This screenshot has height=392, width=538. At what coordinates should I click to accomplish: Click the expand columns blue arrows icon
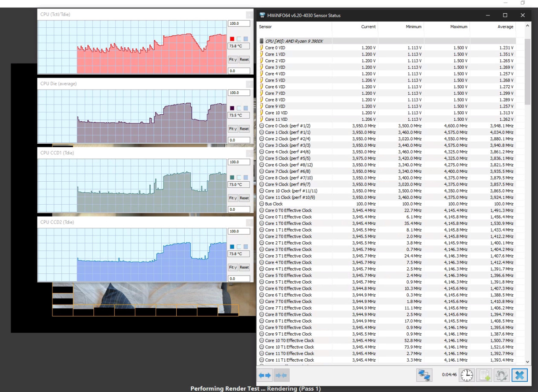pos(265,375)
